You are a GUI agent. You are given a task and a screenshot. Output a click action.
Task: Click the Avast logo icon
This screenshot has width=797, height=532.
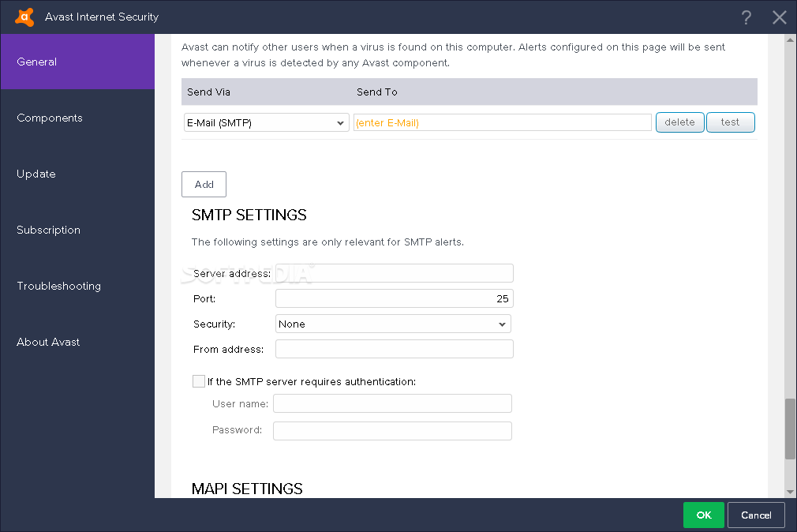point(24,17)
